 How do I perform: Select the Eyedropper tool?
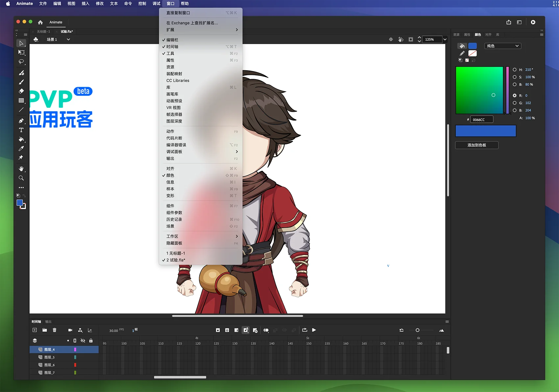[x=21, y=149]
